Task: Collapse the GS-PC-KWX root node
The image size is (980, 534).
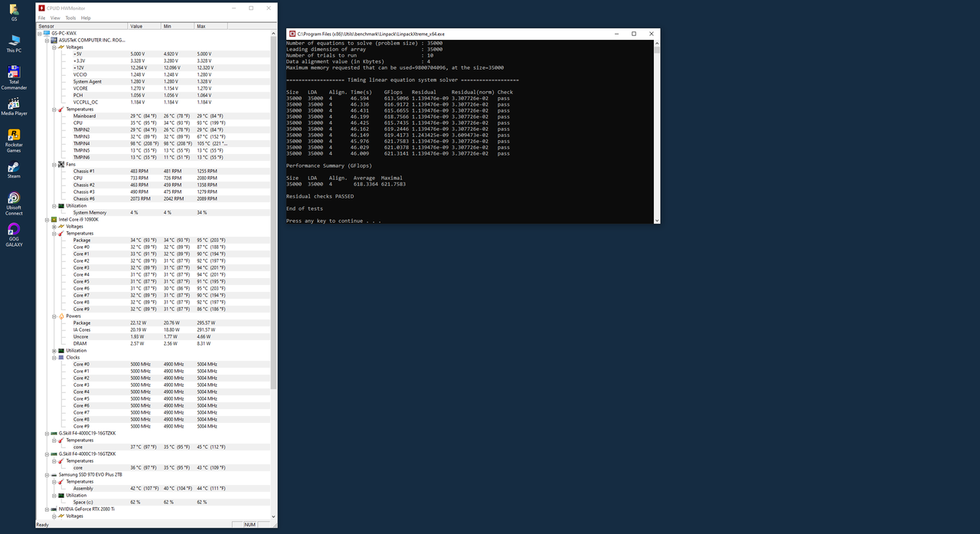Action: click(40, 33)
